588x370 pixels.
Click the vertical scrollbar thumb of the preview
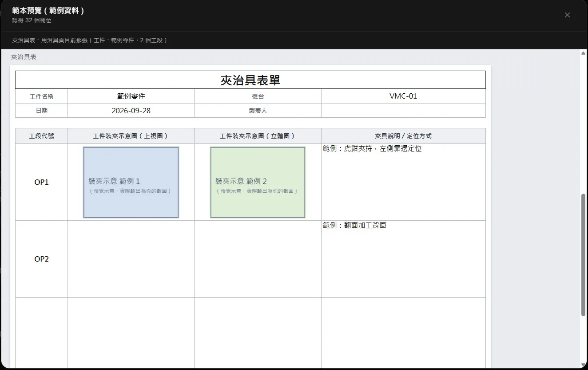click(x=583, y=255)
